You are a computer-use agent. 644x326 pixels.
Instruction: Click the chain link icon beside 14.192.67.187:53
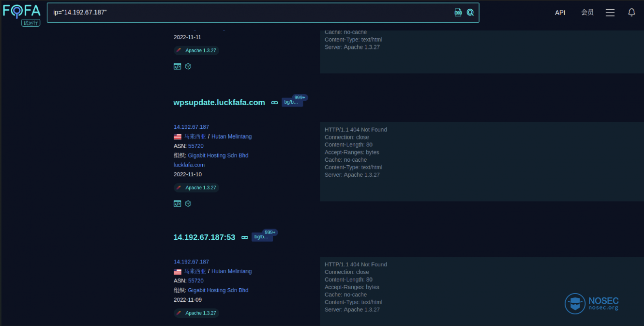(x=245, y=237)
